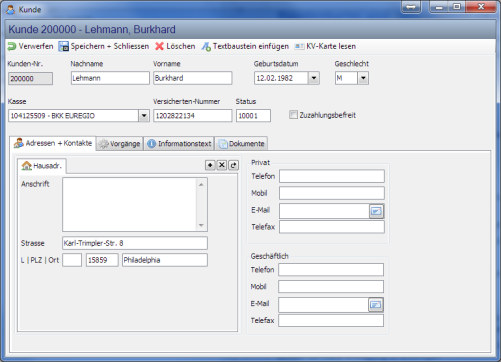Open the Vorgänge tab
The image size is (501, 362).
[120, 144]
